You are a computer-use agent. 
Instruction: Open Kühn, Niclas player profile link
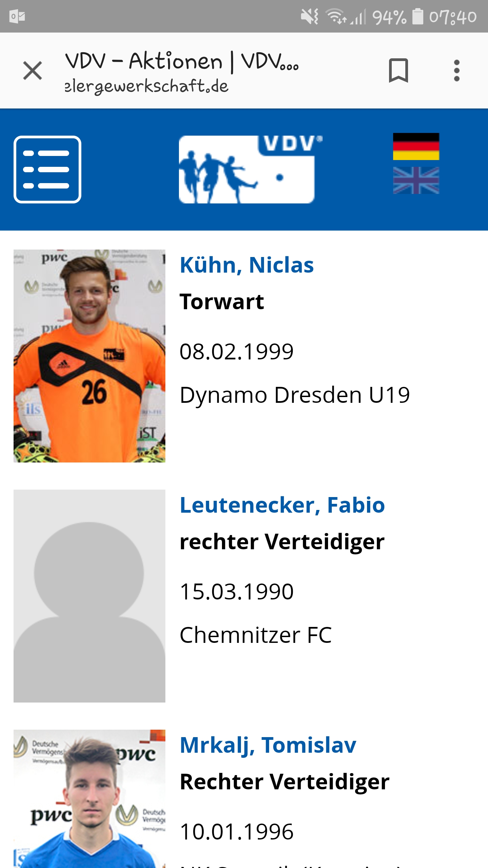(x=247, y=265)
